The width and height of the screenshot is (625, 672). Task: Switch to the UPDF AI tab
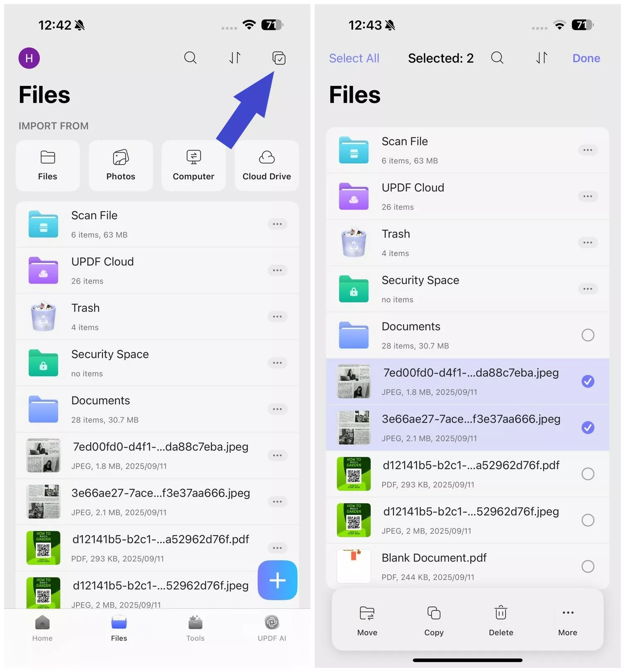coord(272,628)
